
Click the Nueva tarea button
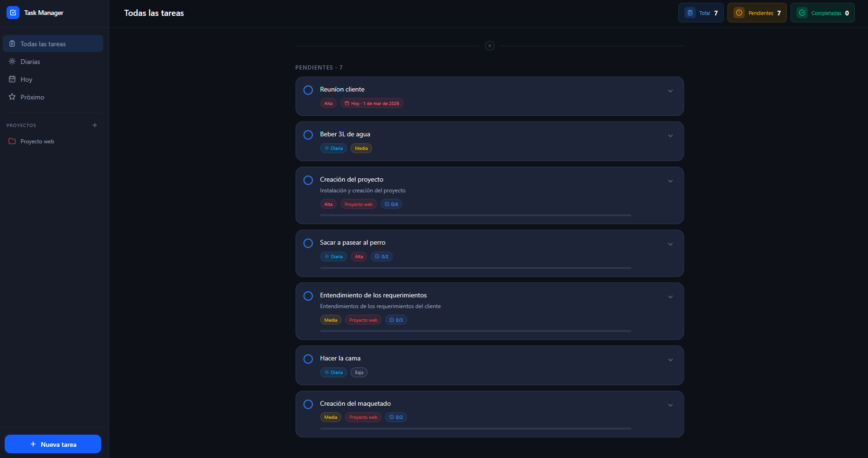53,444
